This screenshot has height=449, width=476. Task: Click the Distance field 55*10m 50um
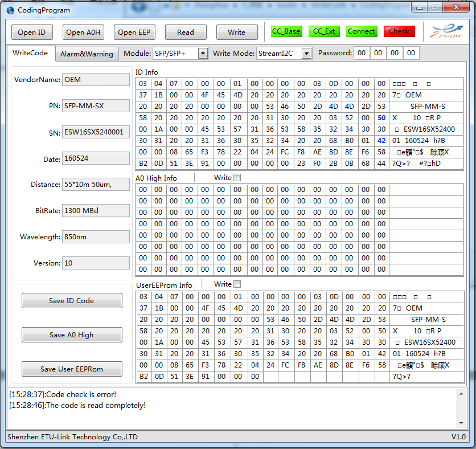pyautogui.click(x=96, y=185)
